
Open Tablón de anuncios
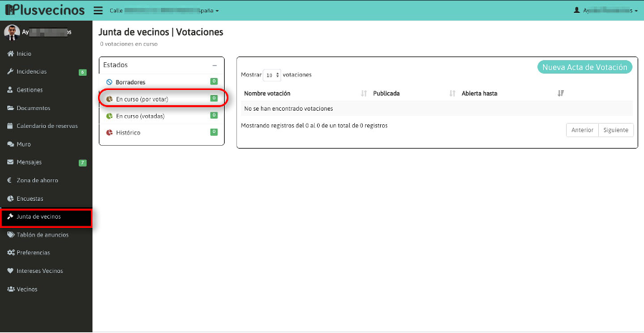coord(46,235)
